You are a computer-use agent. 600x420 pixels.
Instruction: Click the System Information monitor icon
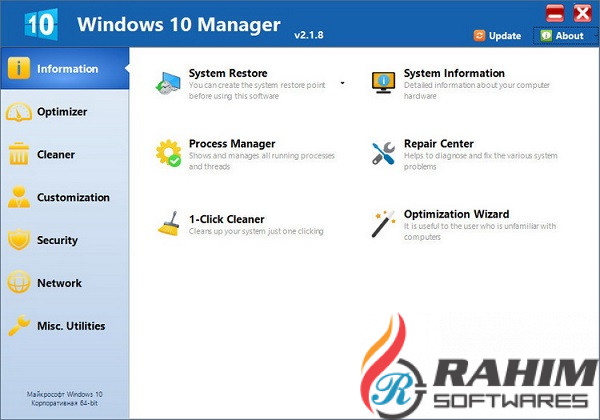click(383, 82)
